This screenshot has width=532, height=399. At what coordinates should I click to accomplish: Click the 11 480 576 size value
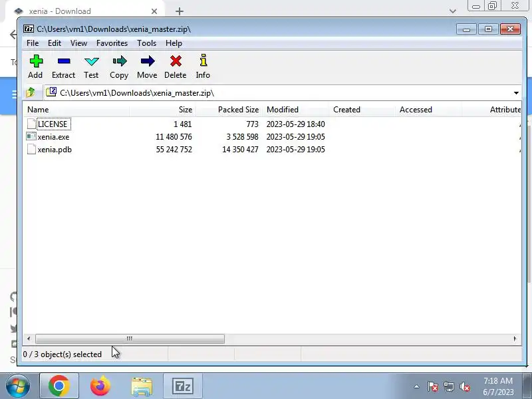click(x=174, y=137)
